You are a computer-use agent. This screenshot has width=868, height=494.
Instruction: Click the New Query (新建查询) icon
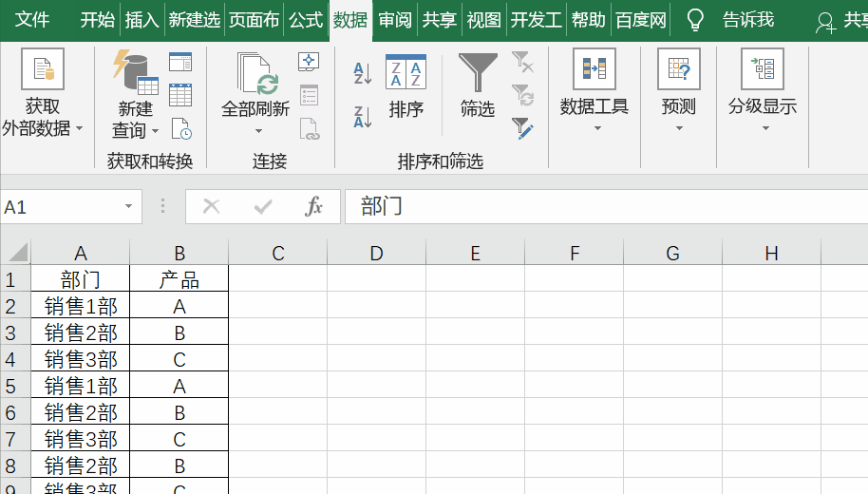[135, 72]
